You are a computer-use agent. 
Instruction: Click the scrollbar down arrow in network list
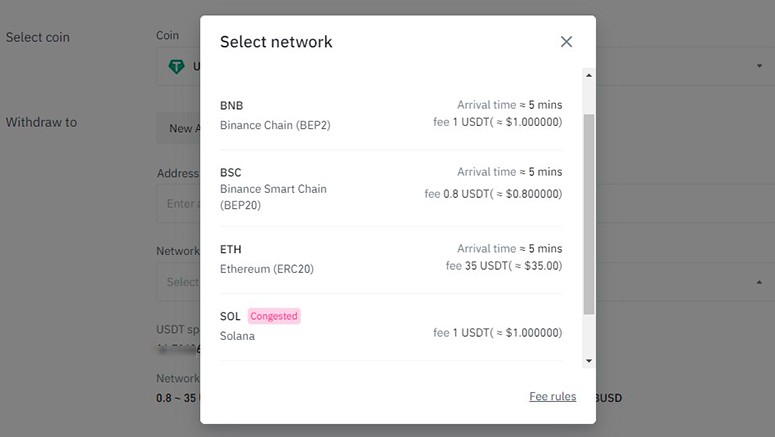(x=589, y=360)
